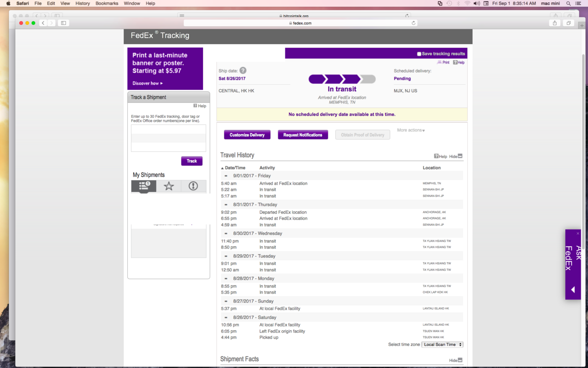588x368 pixels.
Task: Click the Ship date question mark icon
Action: [243, 70]
